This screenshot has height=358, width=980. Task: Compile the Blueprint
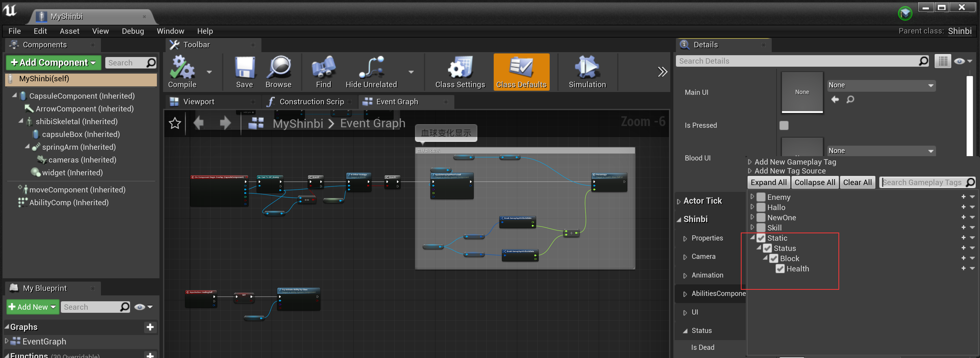[182, 72]
